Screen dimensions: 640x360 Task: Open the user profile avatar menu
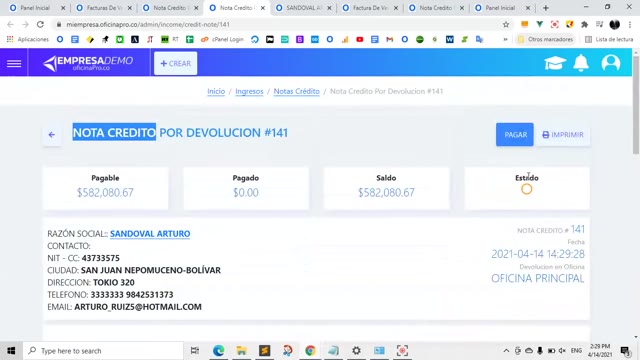[611, 63]
